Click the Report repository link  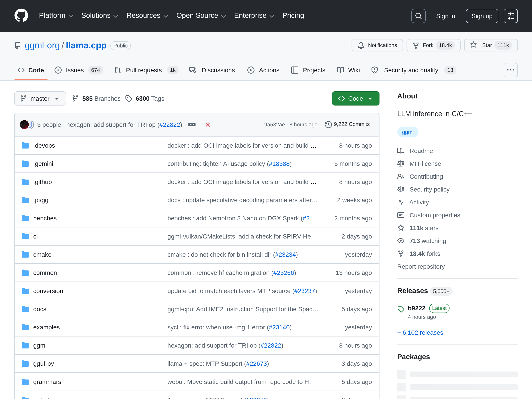point(421,266)
